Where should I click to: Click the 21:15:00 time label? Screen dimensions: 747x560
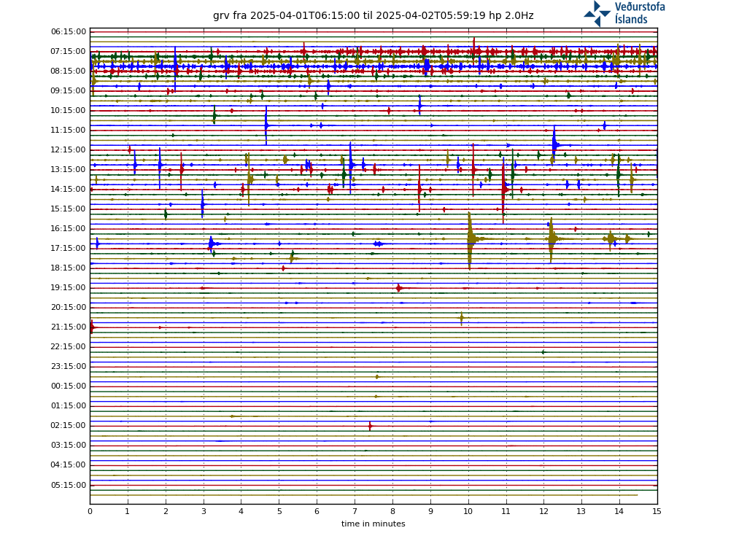pyautogui.click(x=69, y=327)
